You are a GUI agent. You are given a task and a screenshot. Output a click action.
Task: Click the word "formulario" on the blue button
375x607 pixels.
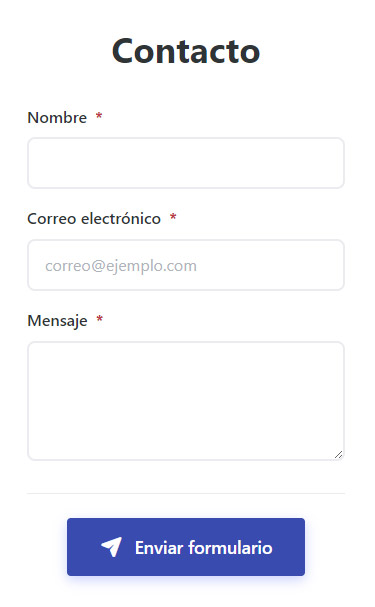pos(231,548)
